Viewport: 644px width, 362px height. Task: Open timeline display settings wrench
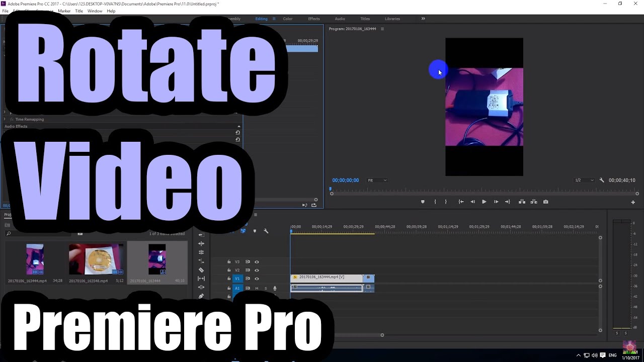pos(266,231)
